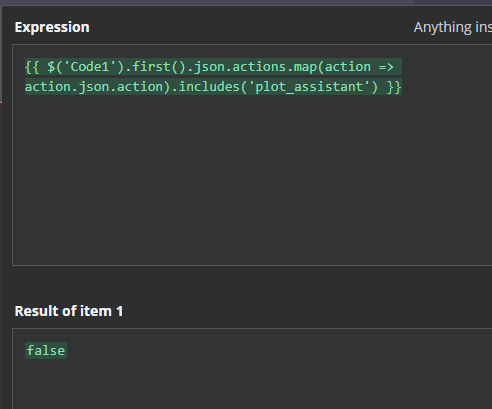Image resolution: width=492 pixels, height=409 pixels.
Task: Click 'action.json.action' on the second line
Action: [x=94, y=87]
